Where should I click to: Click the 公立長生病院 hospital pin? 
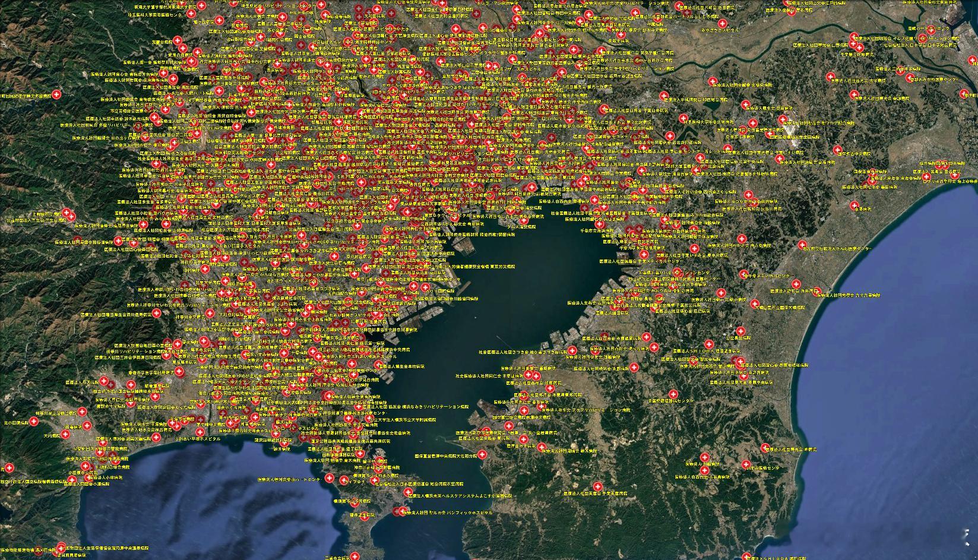click(x=740, y=331)
